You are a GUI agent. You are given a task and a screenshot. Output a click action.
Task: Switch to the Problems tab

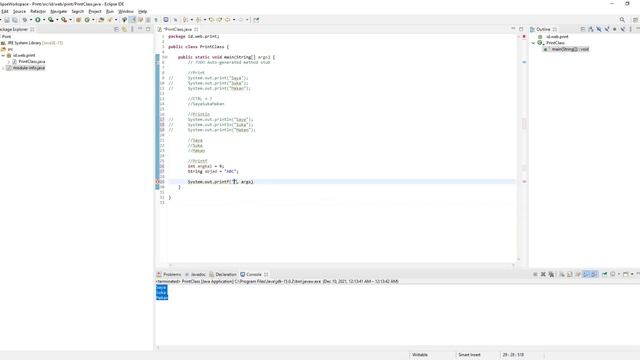169,274
